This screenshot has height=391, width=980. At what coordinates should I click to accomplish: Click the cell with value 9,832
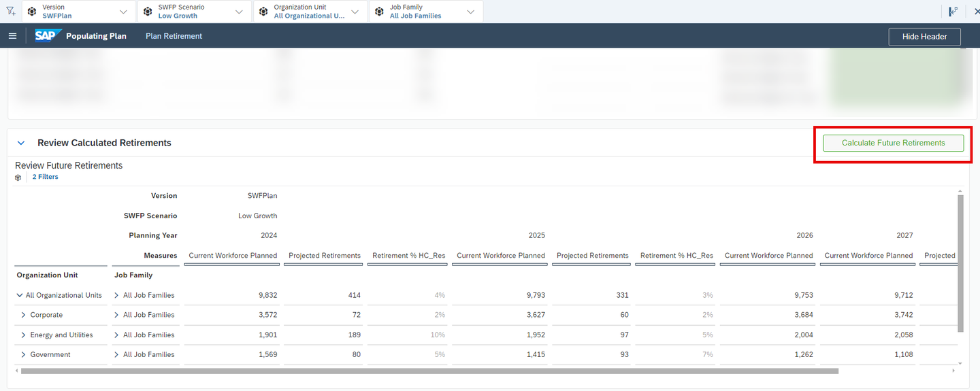click(x=231, y=295)
